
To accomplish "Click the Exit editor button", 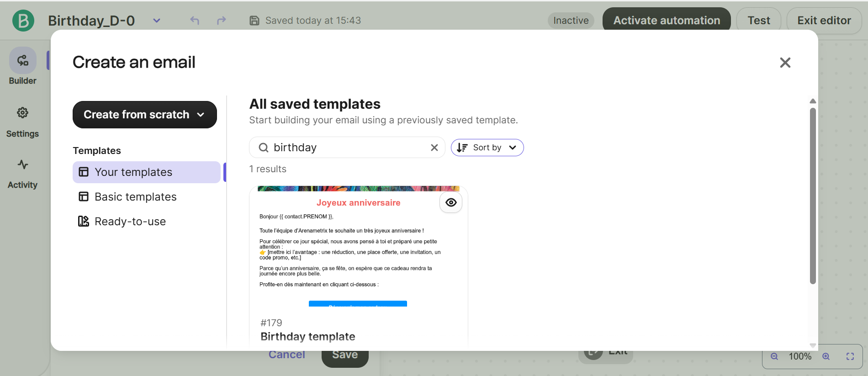I will (824, 21).
